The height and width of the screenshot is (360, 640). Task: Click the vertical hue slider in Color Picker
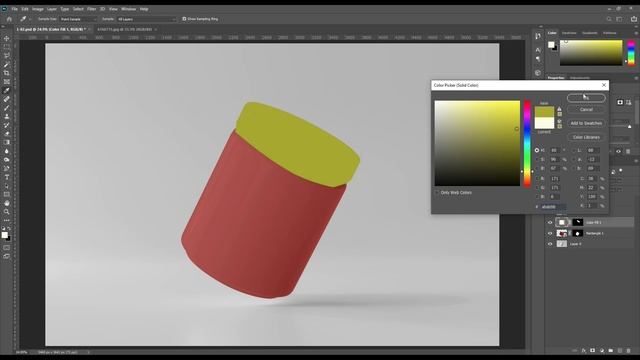pos(527,143)
